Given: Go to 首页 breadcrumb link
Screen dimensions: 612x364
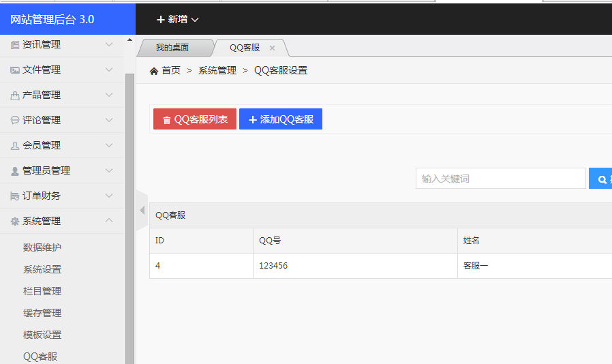Looking at the screenshot, I should coord(171,71).
